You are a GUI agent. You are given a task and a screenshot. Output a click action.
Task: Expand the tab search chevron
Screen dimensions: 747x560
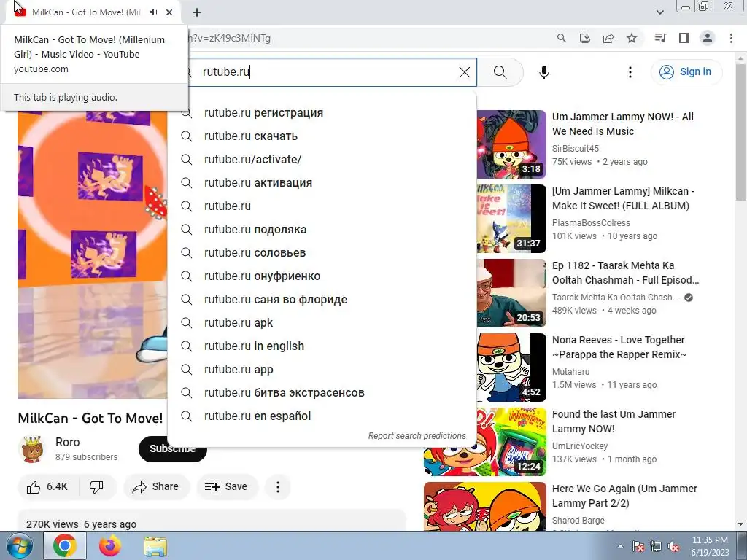[659, 12]
